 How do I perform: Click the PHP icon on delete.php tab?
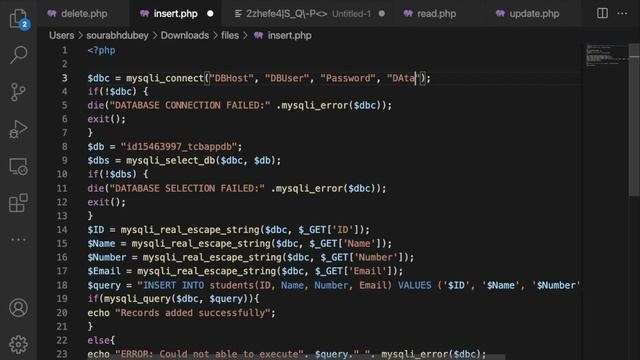click(x=52, y=13)
